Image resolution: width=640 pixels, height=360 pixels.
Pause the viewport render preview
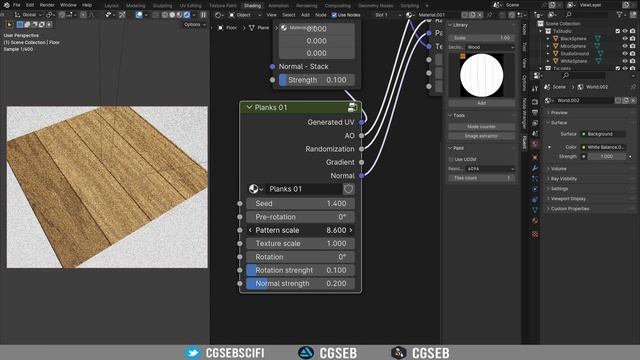203,15
